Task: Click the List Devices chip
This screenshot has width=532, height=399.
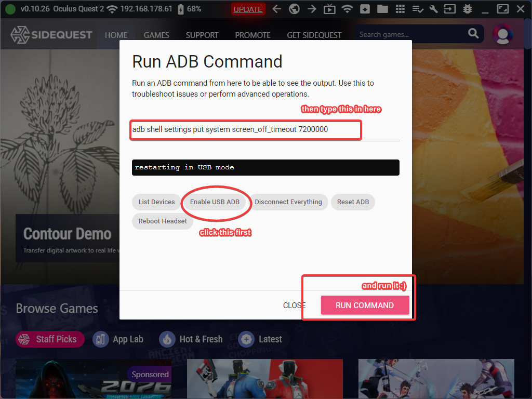Action: tap(156, 202)
